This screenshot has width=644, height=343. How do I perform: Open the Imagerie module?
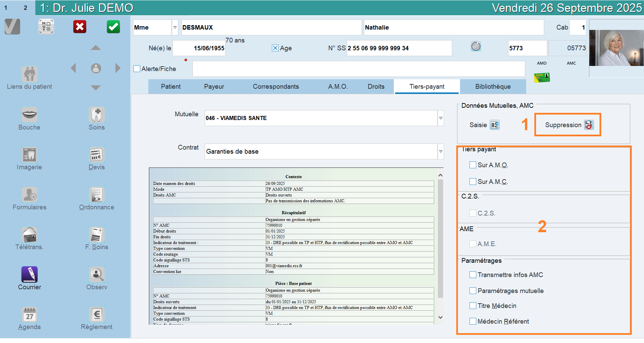(29, 155)
